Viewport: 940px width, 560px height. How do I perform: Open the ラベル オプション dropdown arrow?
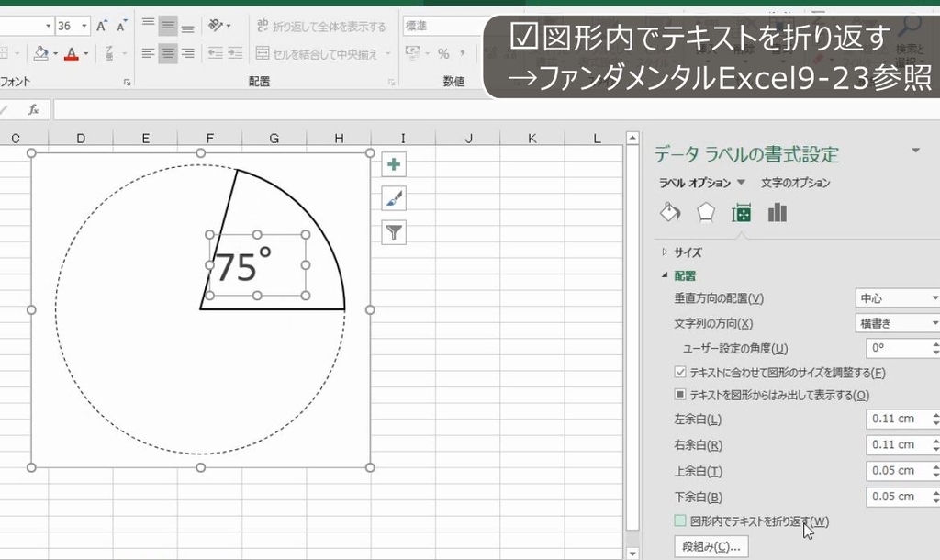point(741,183)
